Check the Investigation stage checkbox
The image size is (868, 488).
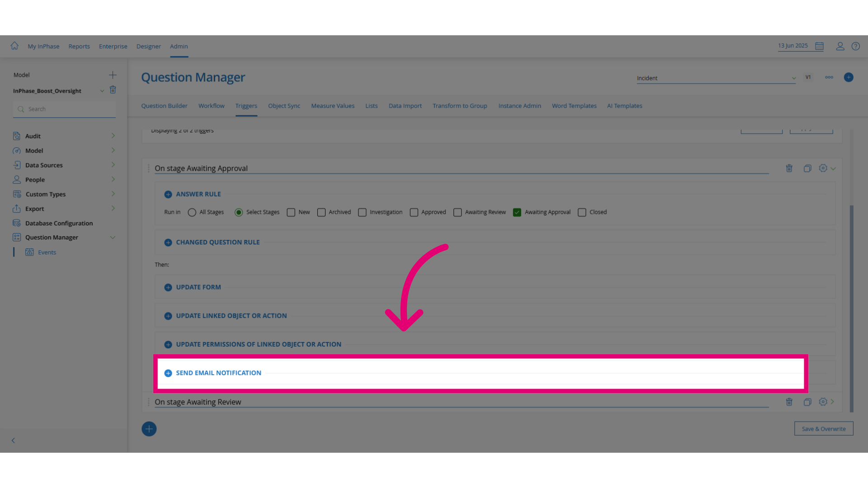pos(362,212)
